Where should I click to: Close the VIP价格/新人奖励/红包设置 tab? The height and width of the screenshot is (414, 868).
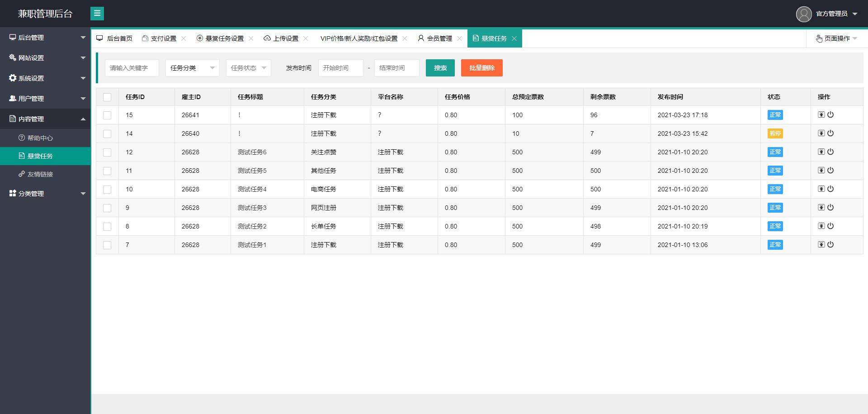click(x=405, y=38)
